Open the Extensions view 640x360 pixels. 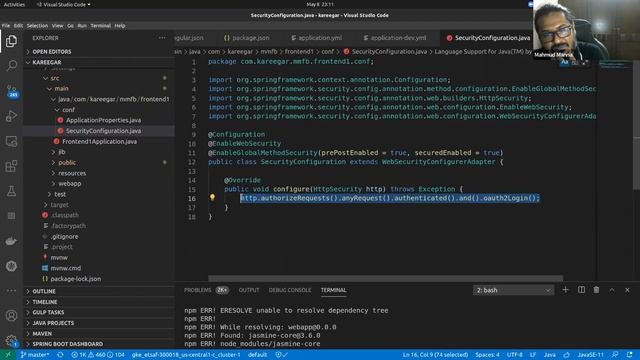pos(11,166)
